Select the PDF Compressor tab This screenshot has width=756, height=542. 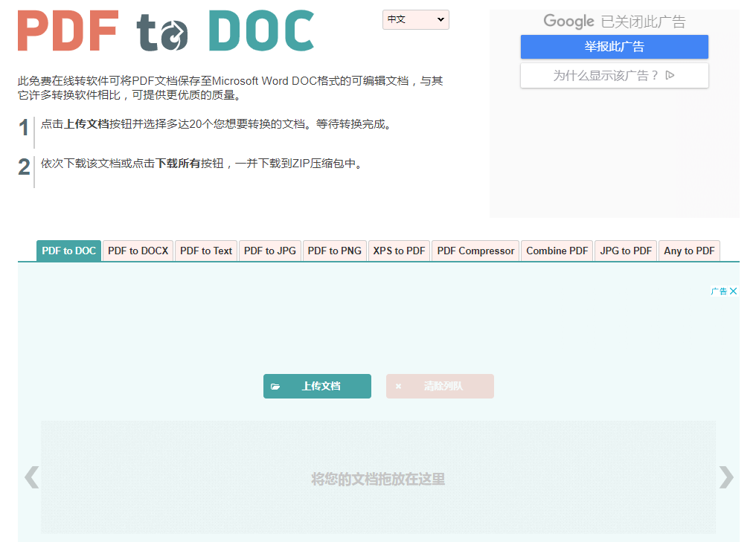click(476, 251)
